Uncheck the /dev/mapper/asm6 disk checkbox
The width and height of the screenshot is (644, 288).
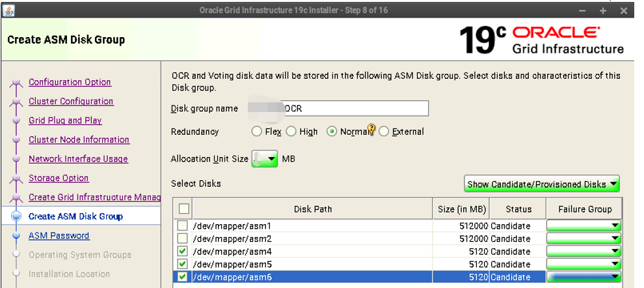[x=183, y=277]
